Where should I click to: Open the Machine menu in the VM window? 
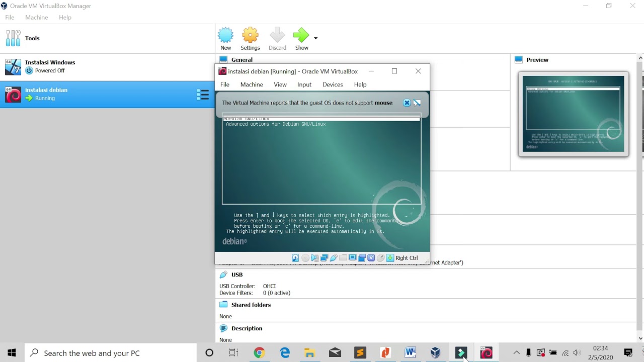point(252,84)
